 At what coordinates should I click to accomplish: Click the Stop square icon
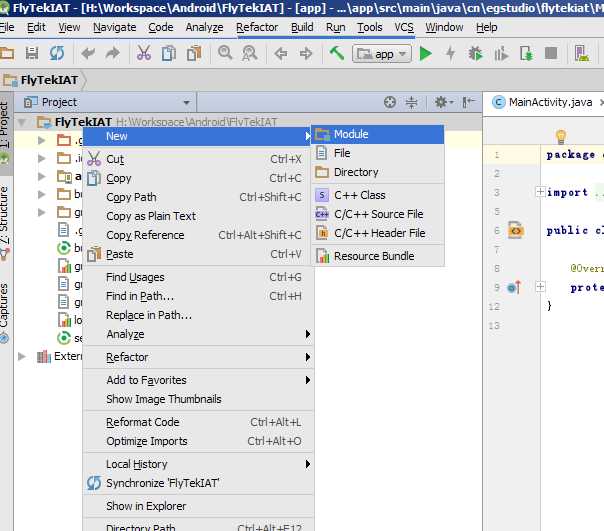point(551,53)
